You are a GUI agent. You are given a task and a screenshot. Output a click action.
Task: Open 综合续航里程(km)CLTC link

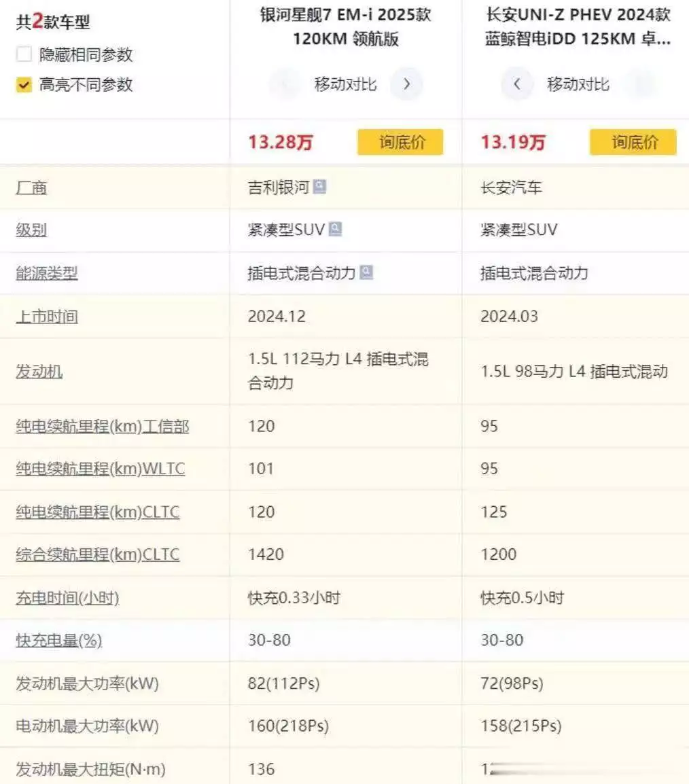pyautogui.click(x=97, y=554)
